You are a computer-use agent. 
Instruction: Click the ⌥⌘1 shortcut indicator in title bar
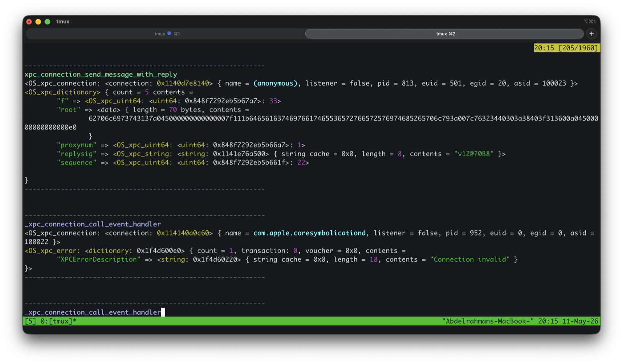590,22
